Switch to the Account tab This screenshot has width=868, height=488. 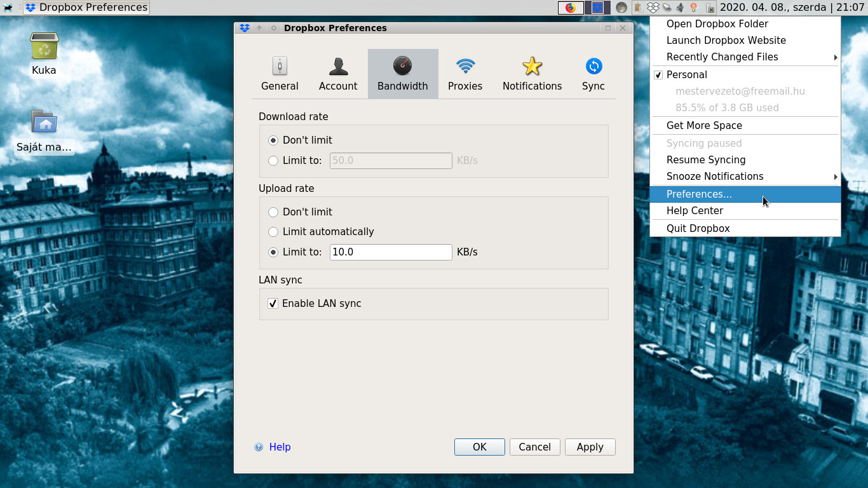coord(338,74)
